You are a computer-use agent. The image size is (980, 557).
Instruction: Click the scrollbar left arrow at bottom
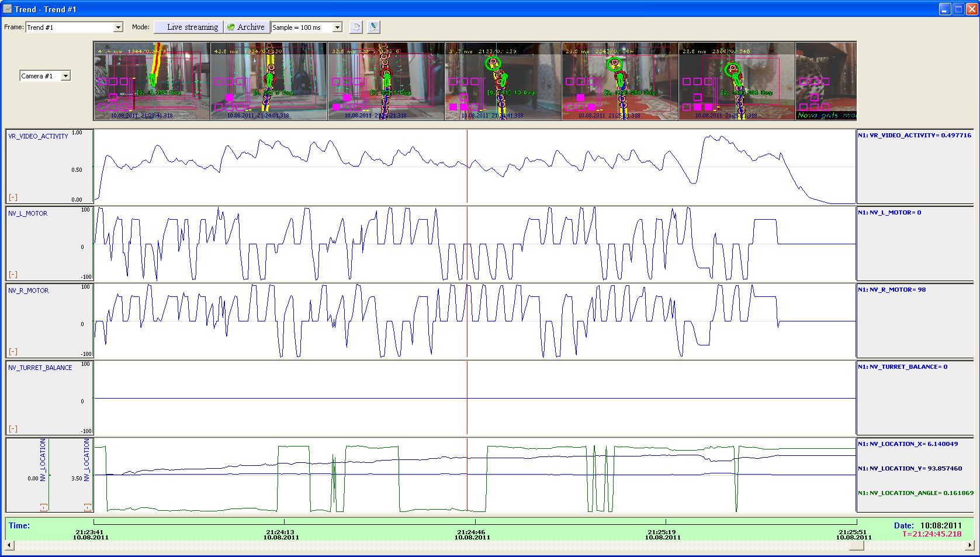pyautogui.click(x=9, y=545)
